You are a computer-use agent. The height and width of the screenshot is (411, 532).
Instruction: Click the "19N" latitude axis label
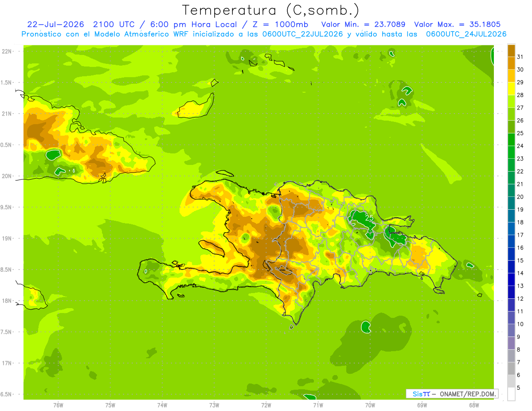[x=7, y=239]
